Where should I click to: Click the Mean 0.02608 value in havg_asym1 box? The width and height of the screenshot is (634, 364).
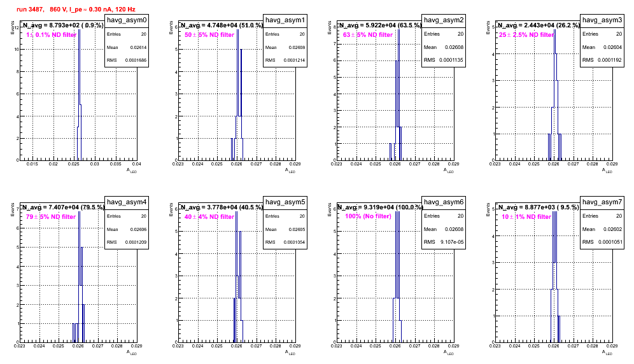click(297, 48)
